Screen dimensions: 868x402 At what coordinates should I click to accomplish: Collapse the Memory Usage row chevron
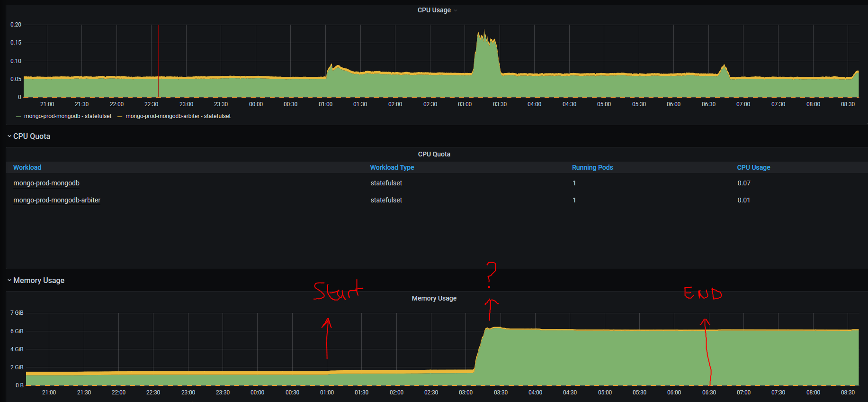[x=9, y=281]
